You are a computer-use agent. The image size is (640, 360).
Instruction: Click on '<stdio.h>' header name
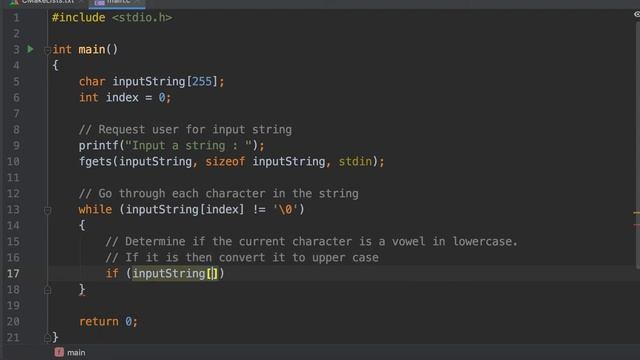click(142, 18)
